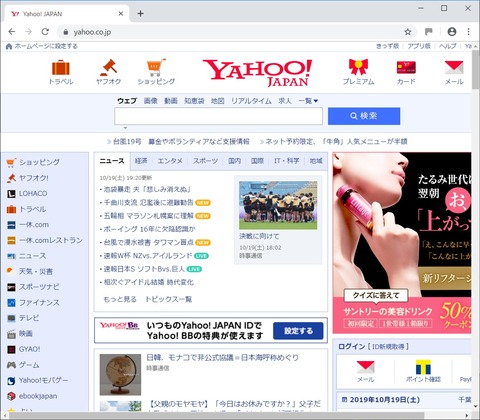Select the ニュース tab
Screen dimensions: 480x420
coord(112,161)
